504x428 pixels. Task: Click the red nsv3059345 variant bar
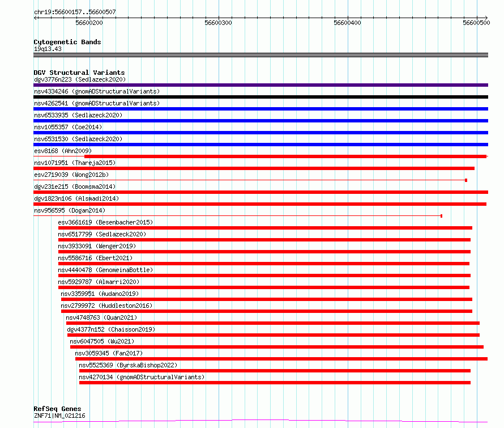click(x=281, y=359)
